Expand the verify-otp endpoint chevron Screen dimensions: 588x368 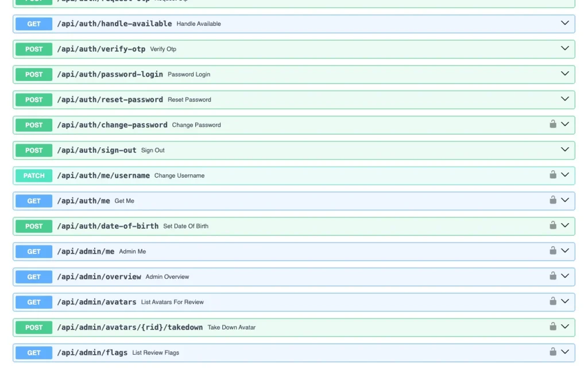coord(565,48)
